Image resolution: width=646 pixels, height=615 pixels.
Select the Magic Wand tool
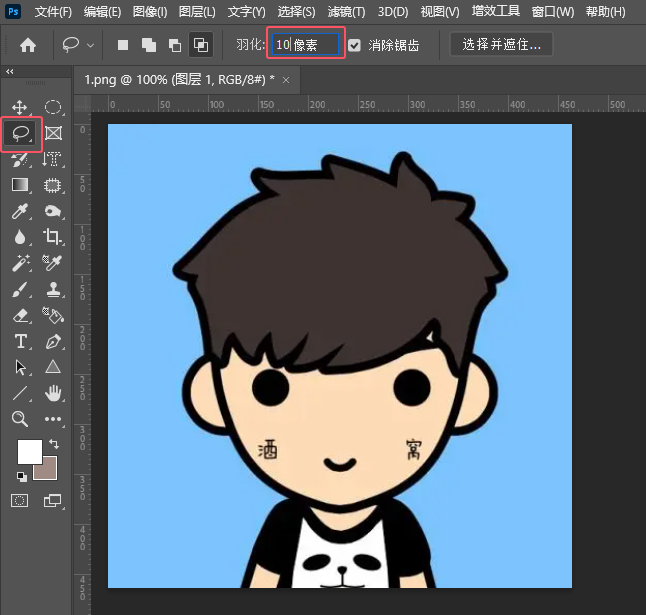21,263
